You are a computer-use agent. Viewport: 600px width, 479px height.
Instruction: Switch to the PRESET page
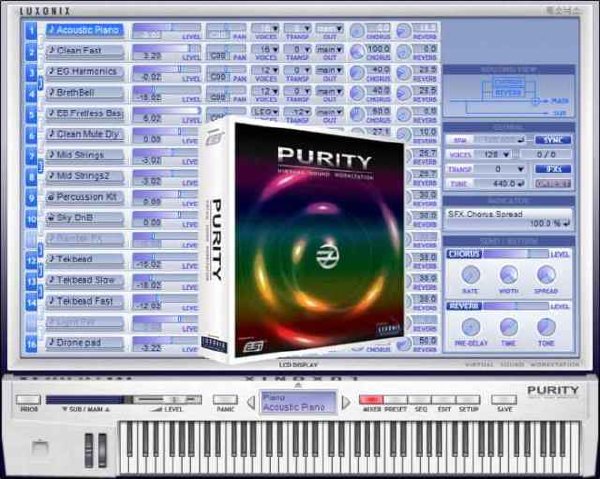(396, 400)
